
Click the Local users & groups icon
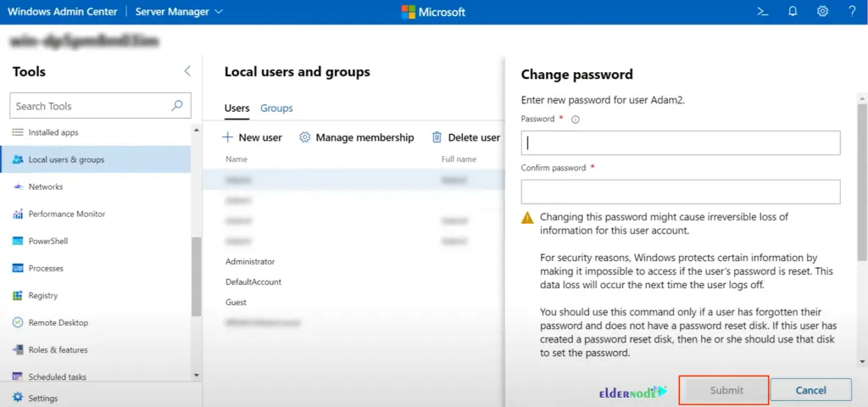(x=18, y=159)
